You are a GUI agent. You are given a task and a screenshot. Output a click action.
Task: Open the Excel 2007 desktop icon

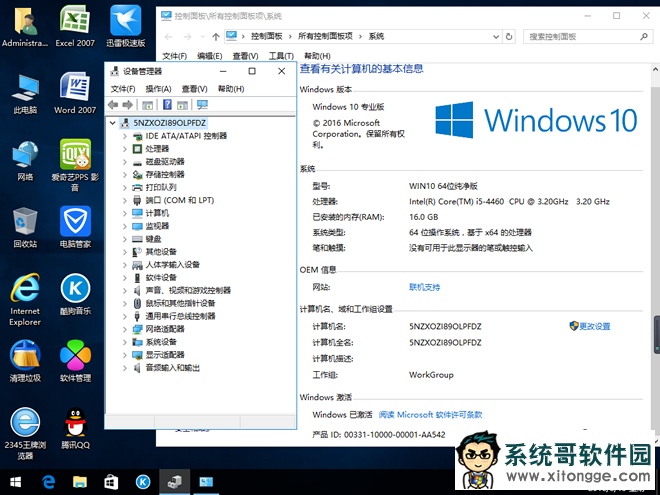[75, 27]
